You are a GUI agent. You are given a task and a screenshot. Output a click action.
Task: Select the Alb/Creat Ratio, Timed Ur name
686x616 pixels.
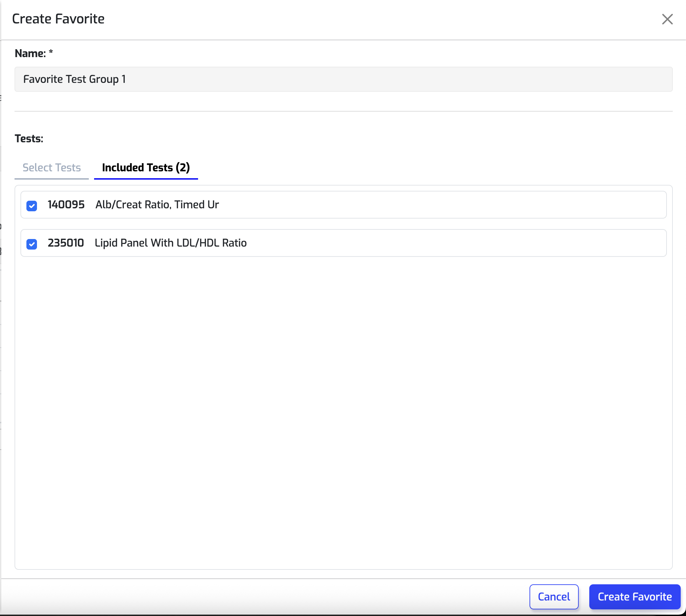[157, 205]
